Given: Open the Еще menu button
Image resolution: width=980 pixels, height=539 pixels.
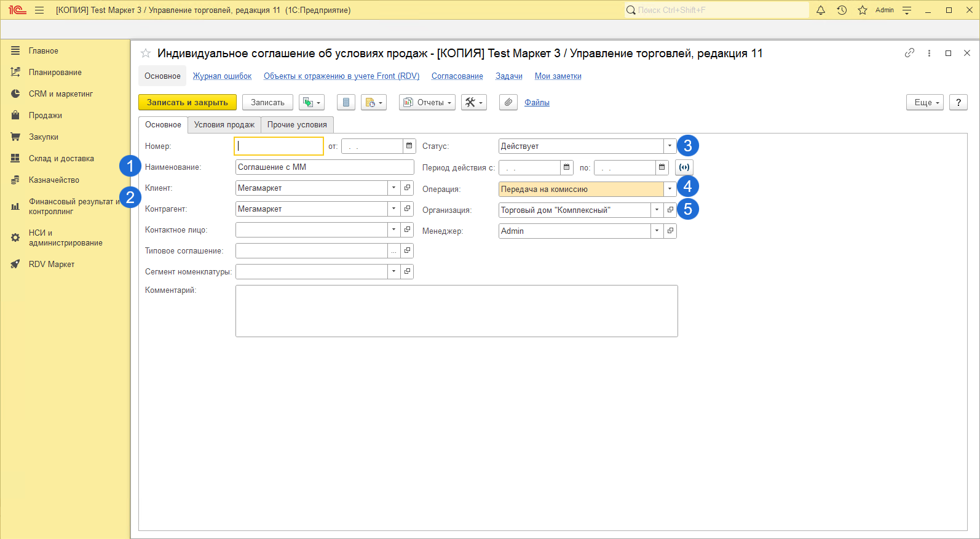Looking at the screenshot, I should click(x=925, y=102).
